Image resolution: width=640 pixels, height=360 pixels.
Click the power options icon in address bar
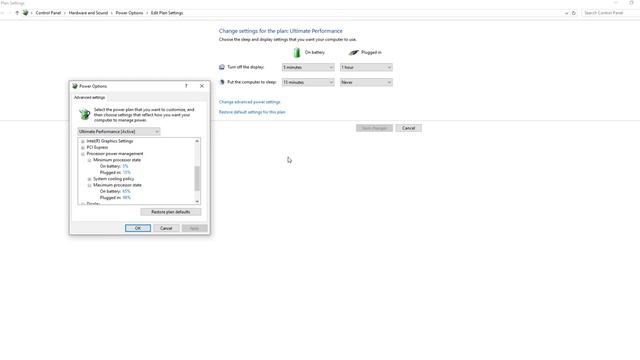point(25,13)
